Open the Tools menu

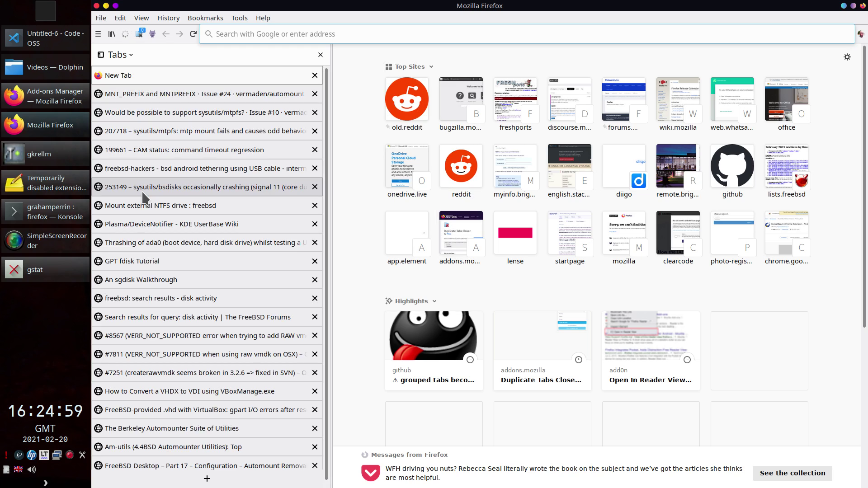pyautogui.click(x=240, y=18)
